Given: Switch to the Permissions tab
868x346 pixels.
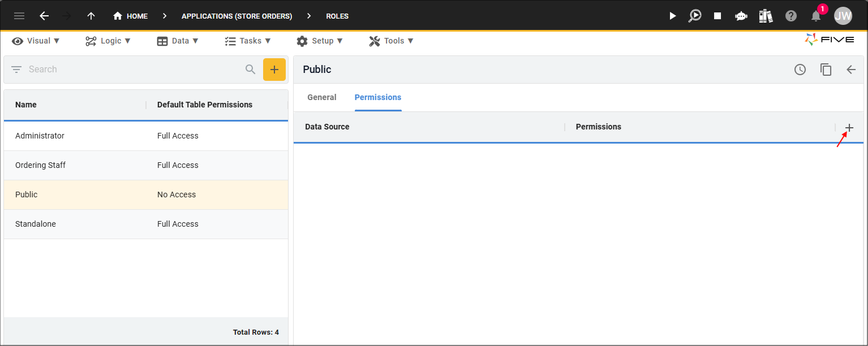Looking at the screenshot, I should [378, 97].
